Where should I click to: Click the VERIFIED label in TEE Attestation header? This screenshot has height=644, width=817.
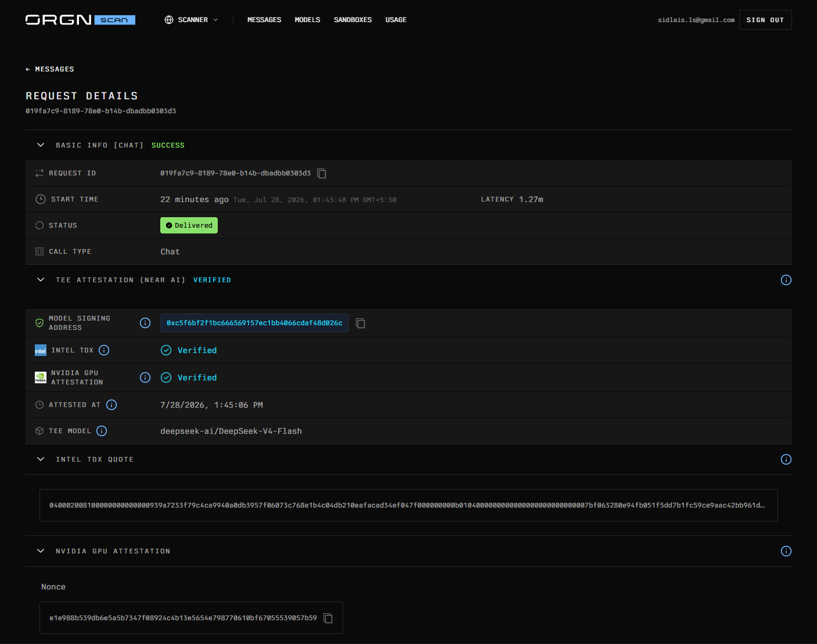(212, 280)
